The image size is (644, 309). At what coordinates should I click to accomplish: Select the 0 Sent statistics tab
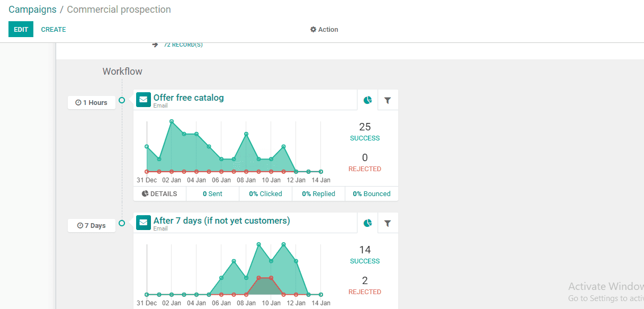212,193
